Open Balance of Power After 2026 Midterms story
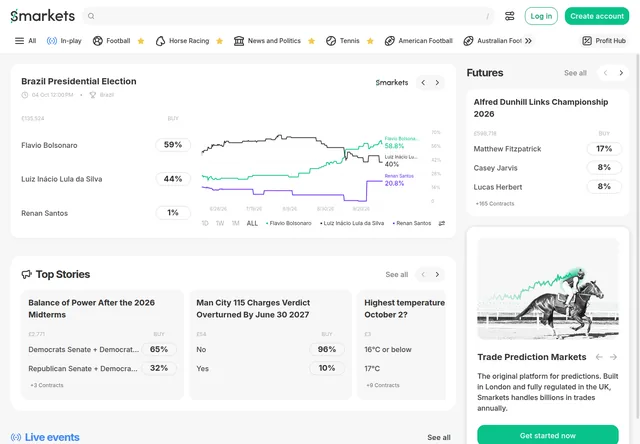The height and width of the screenshot is (444, 640). click(x=91, y=309)
